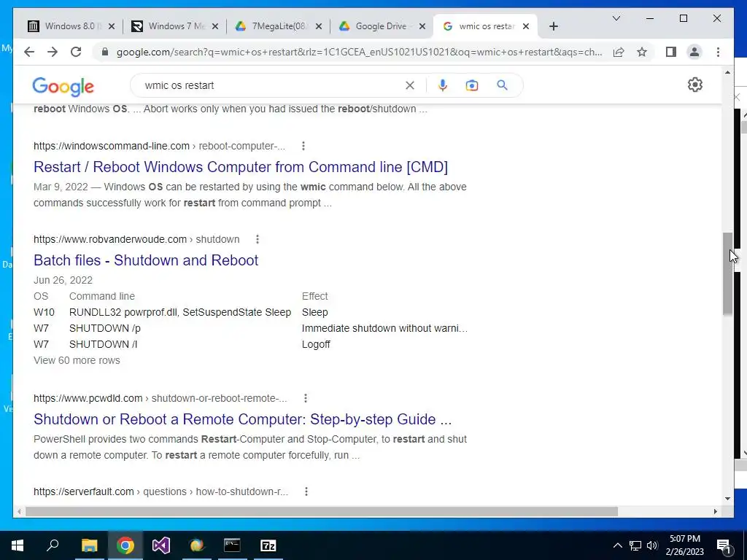Close the Windows 7 tab
Screen dimensions: 747x560
pos(215,26)
